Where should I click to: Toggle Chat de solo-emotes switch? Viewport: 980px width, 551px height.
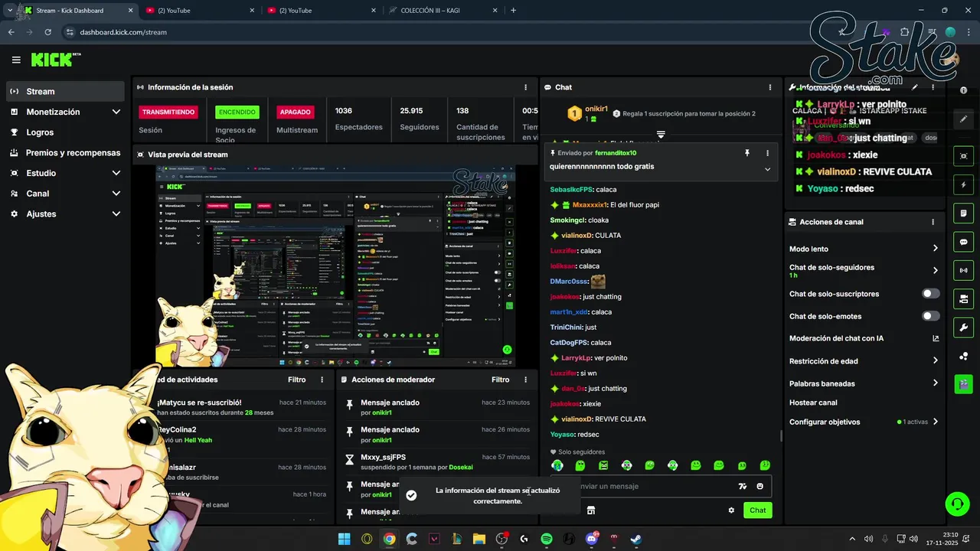[x=931, y=316]
